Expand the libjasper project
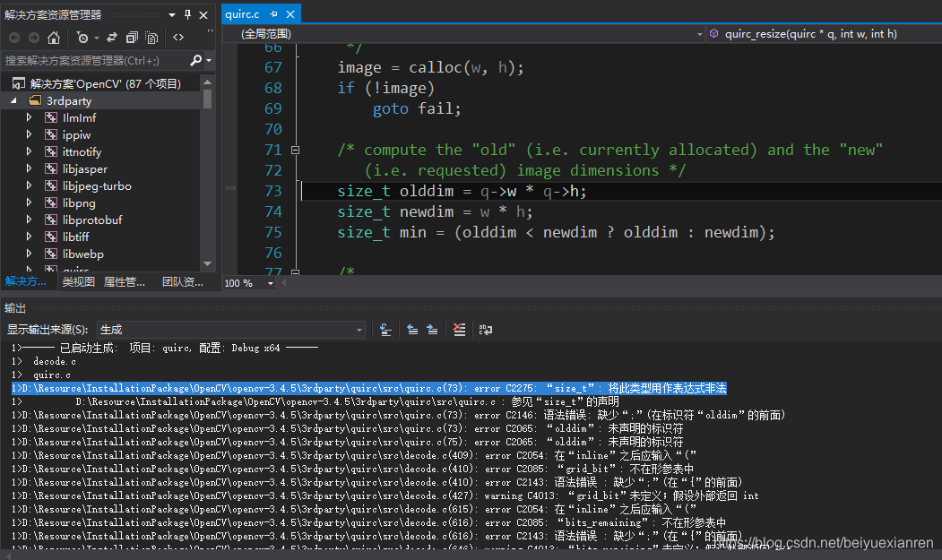The image size is (942, 560). (29, 168)
